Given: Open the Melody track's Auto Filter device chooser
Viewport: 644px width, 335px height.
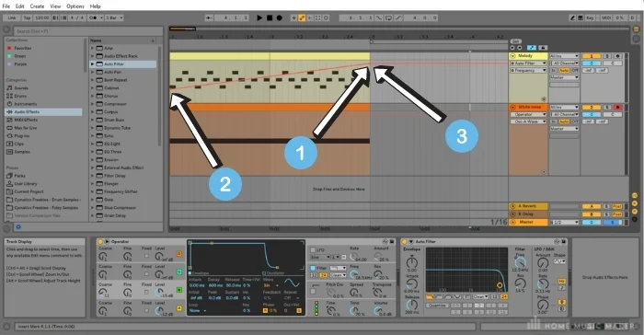Looking at the screenshot, I should point(528,64).
